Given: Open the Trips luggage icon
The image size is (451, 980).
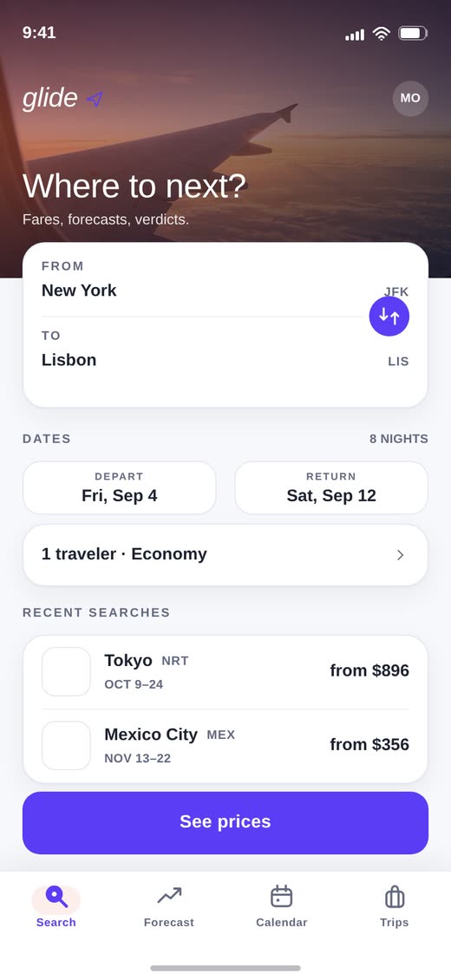Looking at the screenshot, I should tap(394, 897).
